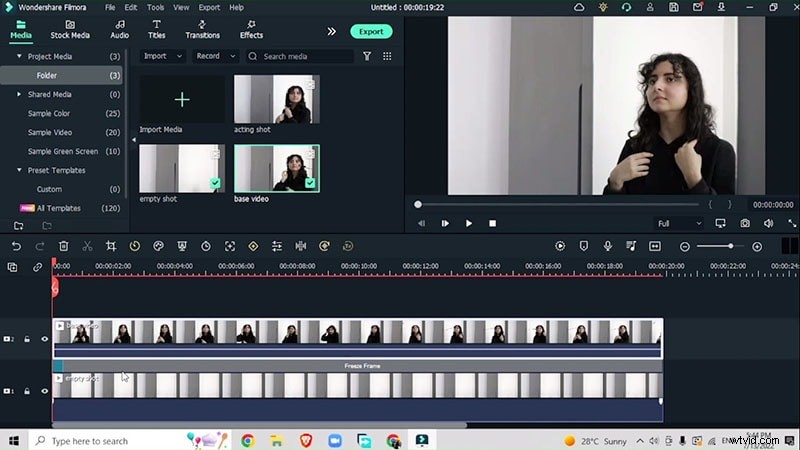Collapse media panel with side arrow

point(134,139)
